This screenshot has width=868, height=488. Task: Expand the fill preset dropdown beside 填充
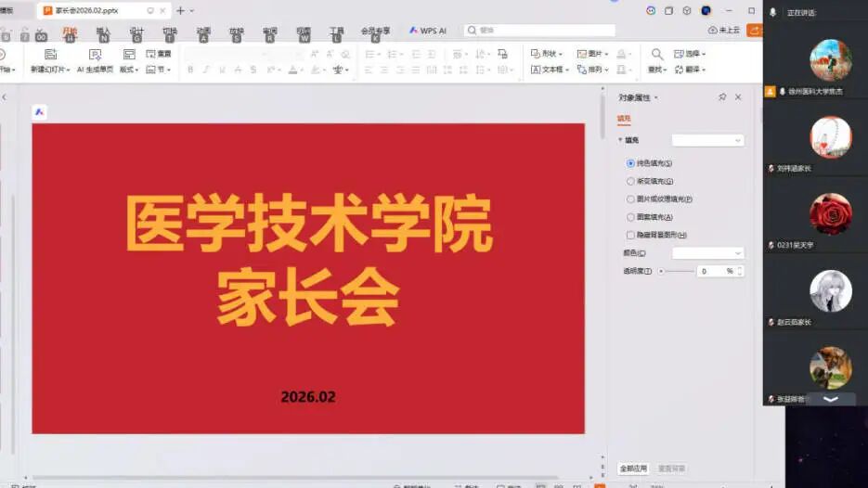(707, 140)
